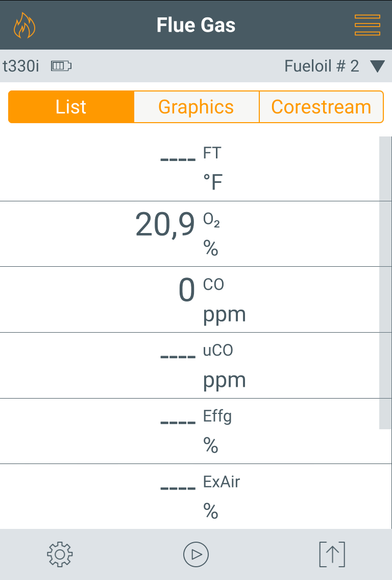Click the vertical scrollbar of list
The image size is (392, 580).
pyautogui.click(x=385, y=281)
